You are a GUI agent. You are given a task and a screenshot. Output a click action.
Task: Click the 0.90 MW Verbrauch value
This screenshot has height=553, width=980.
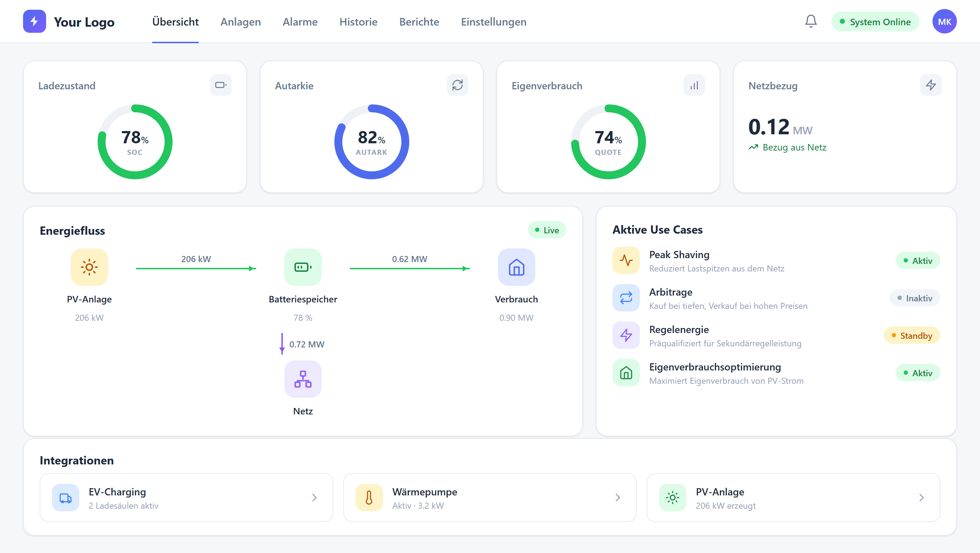click(516, 318)
